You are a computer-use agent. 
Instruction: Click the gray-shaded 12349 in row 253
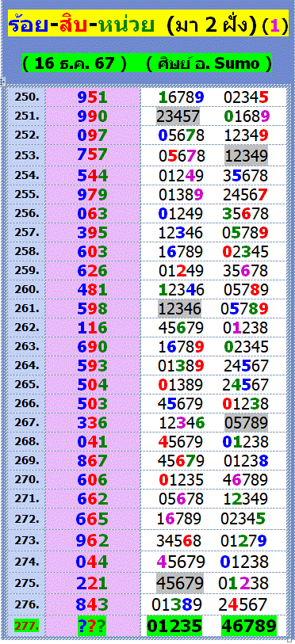247,156
